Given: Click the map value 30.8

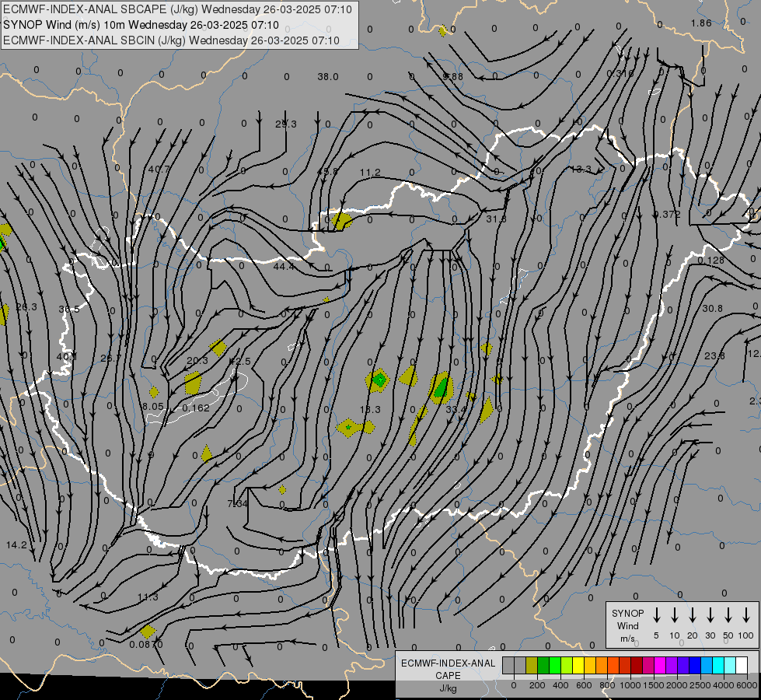Looking at the screenshot, I should [712, 309].
